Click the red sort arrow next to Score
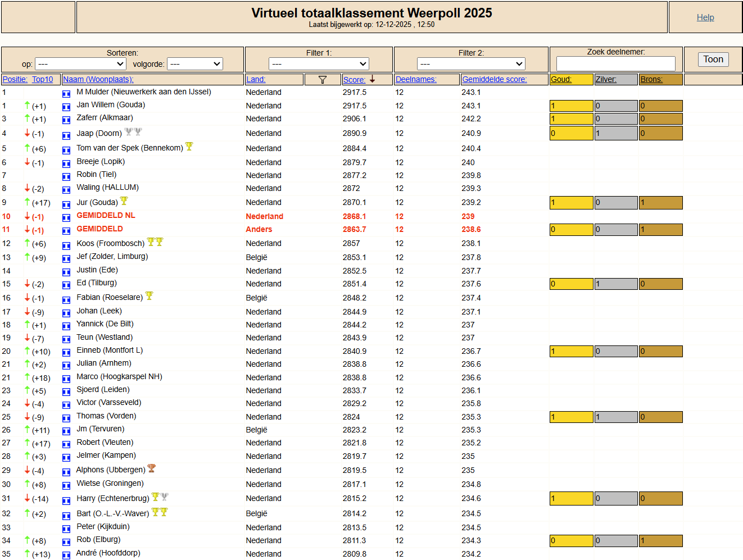Screen dimensions: 743x560 [372, 79]
